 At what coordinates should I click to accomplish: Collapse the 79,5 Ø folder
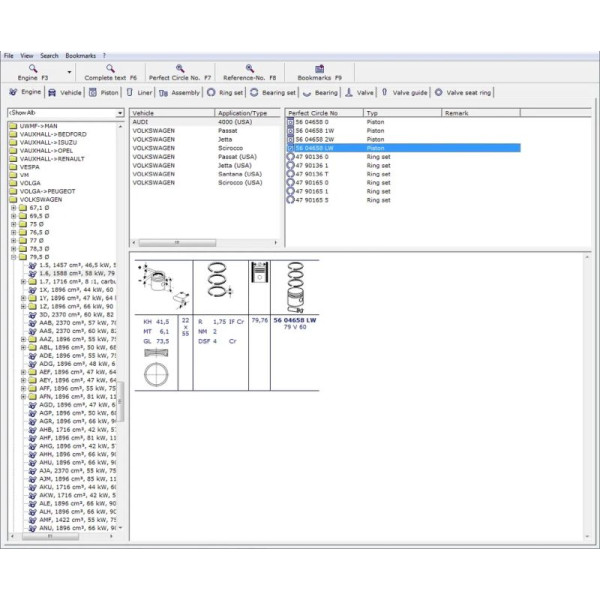[13, 257]
